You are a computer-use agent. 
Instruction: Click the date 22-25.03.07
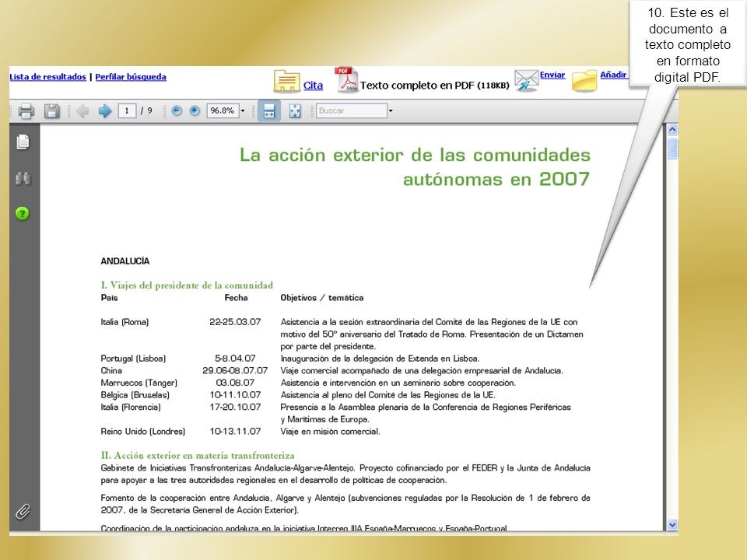(235, 322)
